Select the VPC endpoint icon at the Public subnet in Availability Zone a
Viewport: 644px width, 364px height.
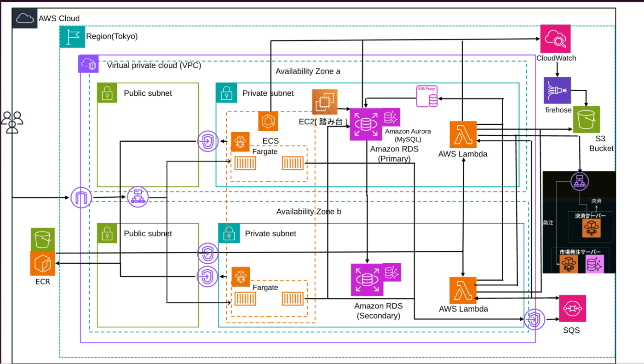click(x=207, y=141)
